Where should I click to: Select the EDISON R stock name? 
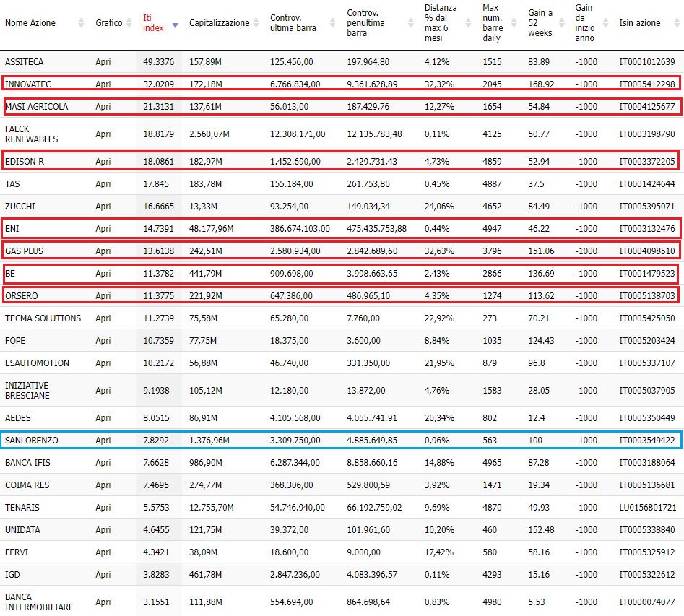pyautogui.click(x=25, y=162)
